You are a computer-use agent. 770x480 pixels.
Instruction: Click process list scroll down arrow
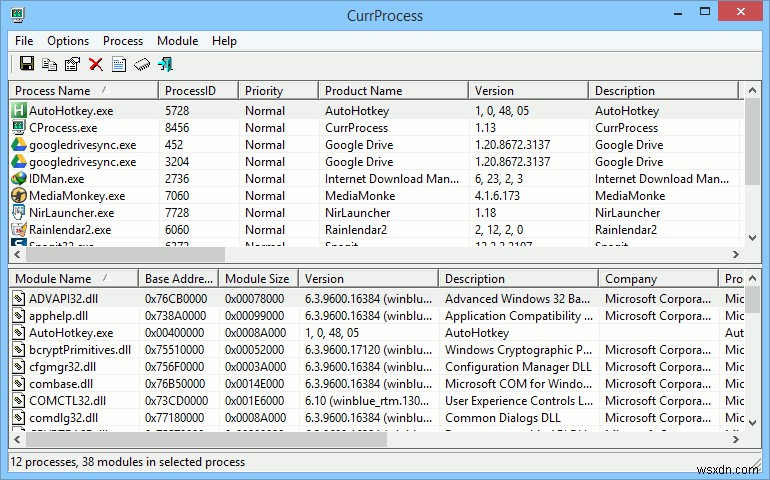click(752, 238)
